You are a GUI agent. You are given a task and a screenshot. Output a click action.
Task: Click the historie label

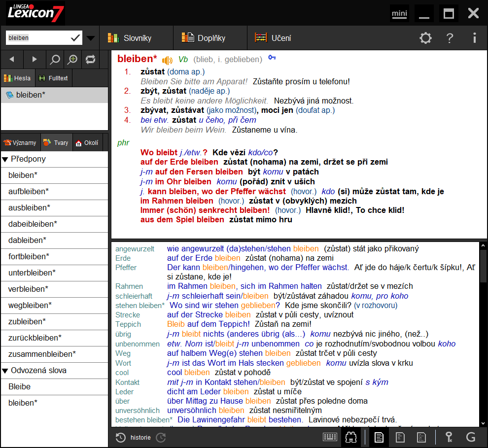pyautogui.click(x=140, y=438)
